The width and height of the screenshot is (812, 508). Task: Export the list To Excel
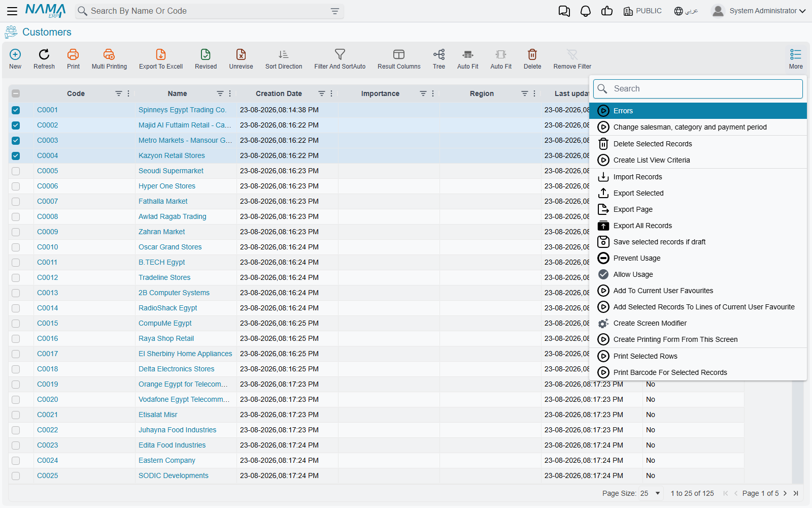click(161, 59)
